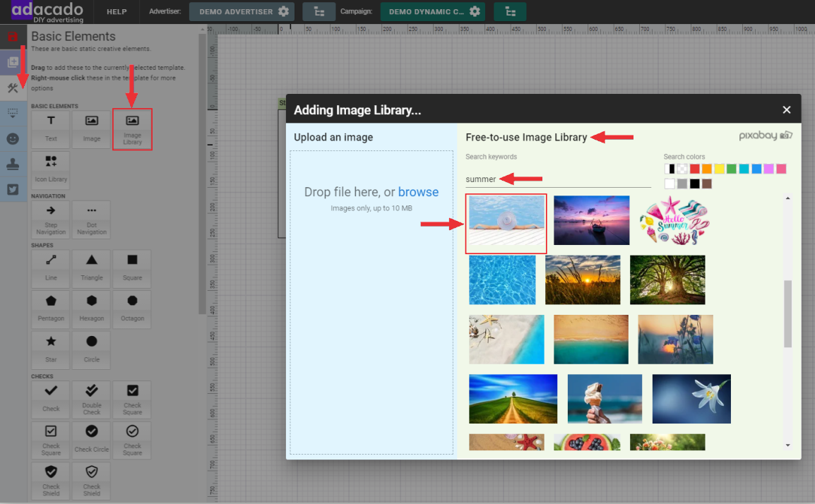Add the plain Check mark element
815x504 pixels.
coord(50,400)
